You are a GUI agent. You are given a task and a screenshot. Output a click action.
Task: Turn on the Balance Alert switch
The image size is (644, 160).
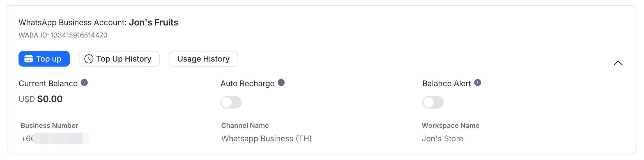pyautogui.click(x=433, y=102)
